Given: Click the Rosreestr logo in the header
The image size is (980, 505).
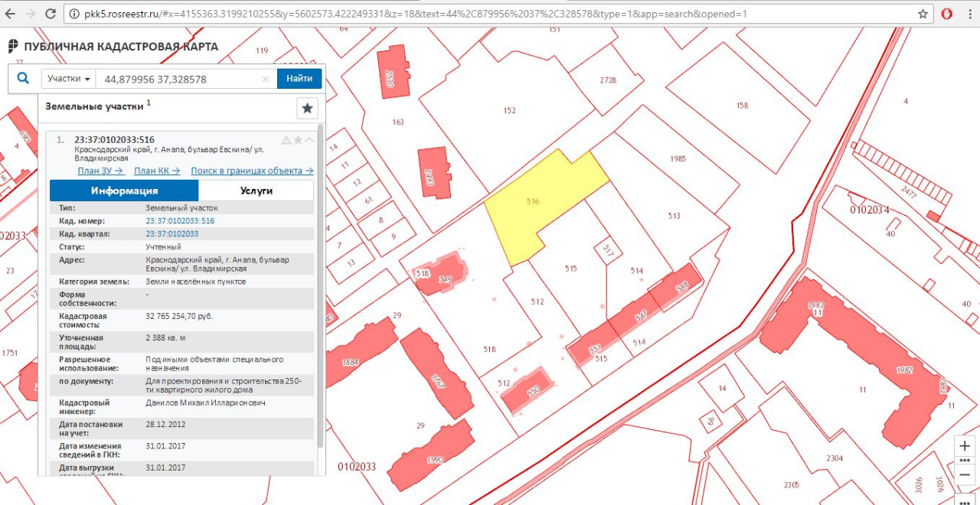Looking at the screenshot, I should [13, 46].
